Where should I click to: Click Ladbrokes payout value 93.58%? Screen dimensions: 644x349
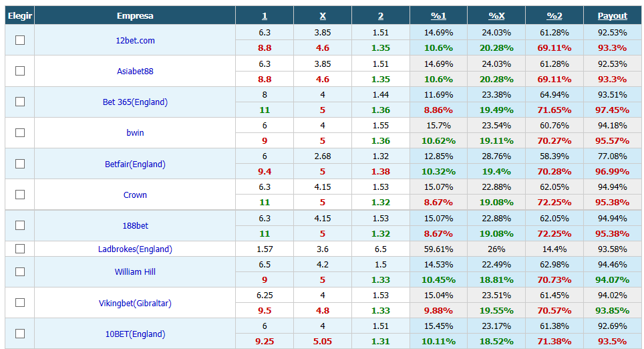[x=613, y=249]
